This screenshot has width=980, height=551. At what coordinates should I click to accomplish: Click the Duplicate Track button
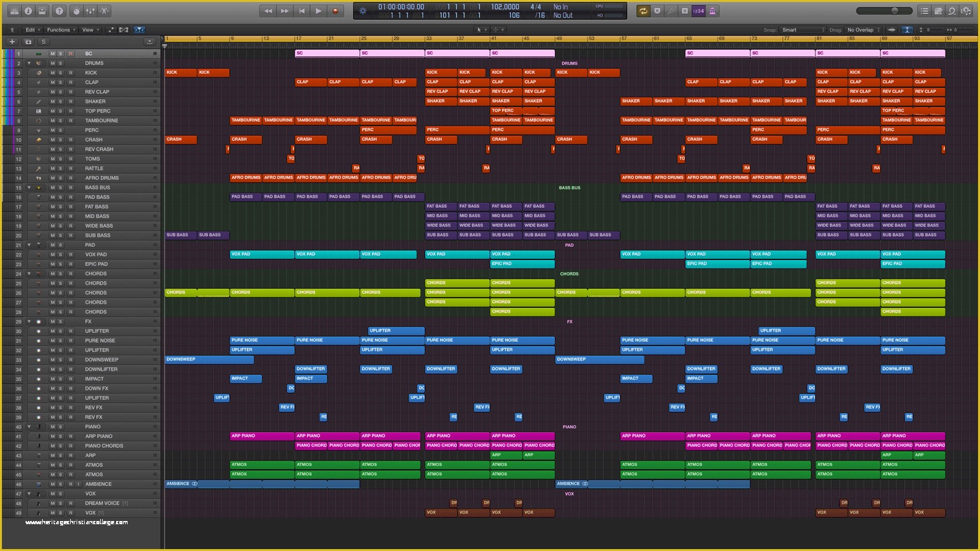27,41
